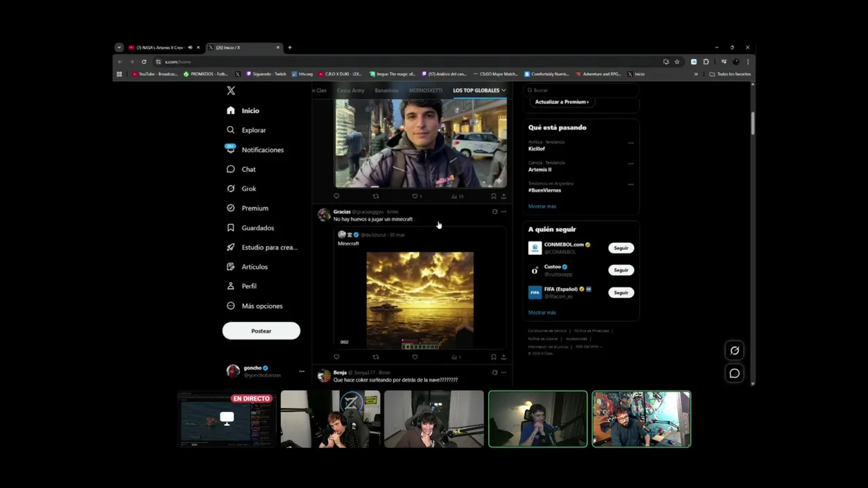Select the EN DIRECTO screen-share thumbnail
The width and height of the screenshot is (868, 488).
coord(226,419)
